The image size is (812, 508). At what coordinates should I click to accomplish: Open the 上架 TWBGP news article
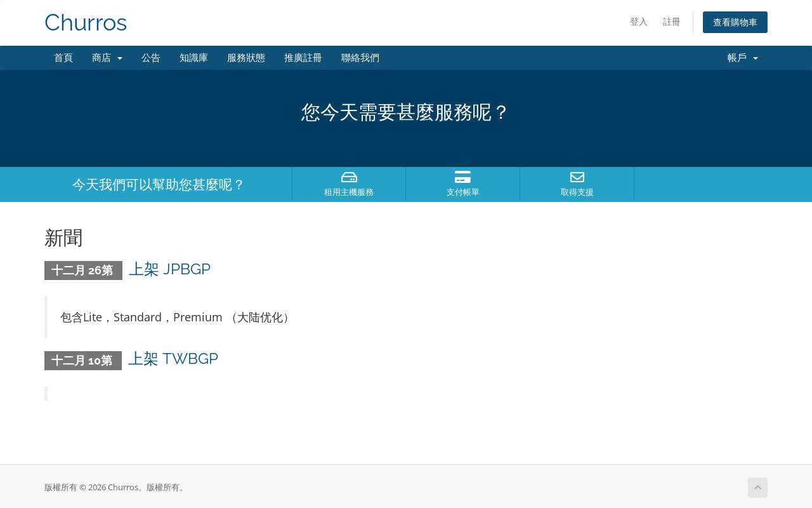point(173,359)
